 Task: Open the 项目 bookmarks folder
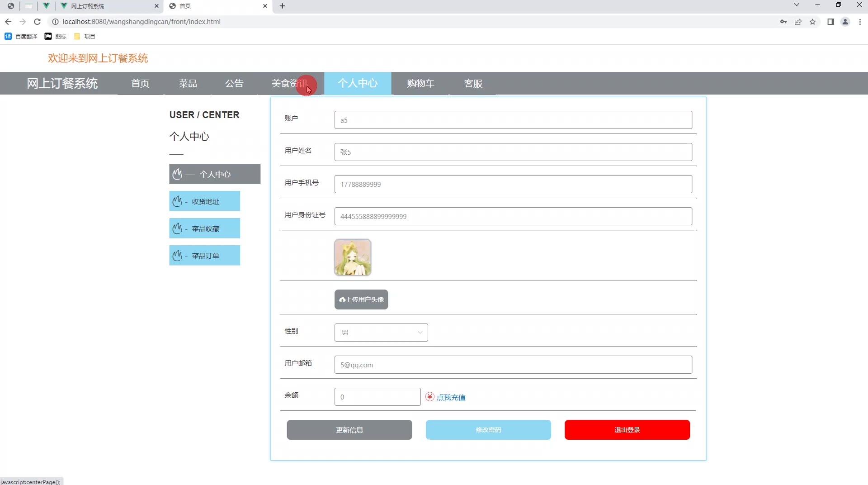(85, 36)
